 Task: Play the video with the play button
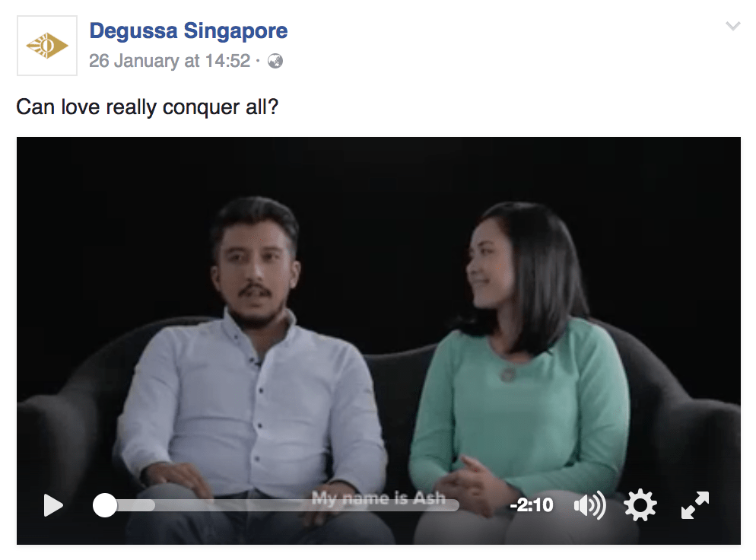click(x=53, y=505)
